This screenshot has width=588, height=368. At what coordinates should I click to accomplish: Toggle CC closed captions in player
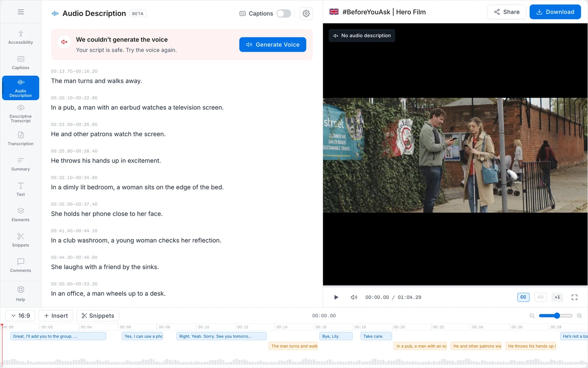pos(523,297)
